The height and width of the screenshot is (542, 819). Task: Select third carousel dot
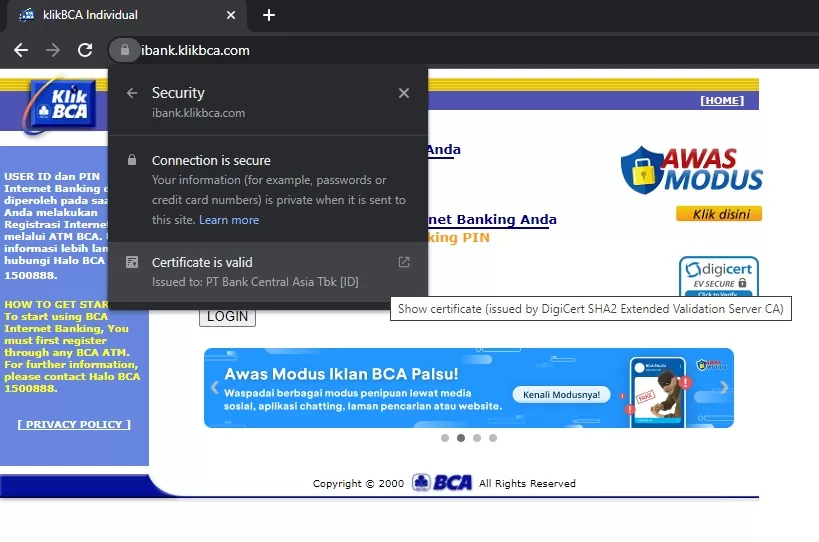point(477,438)
